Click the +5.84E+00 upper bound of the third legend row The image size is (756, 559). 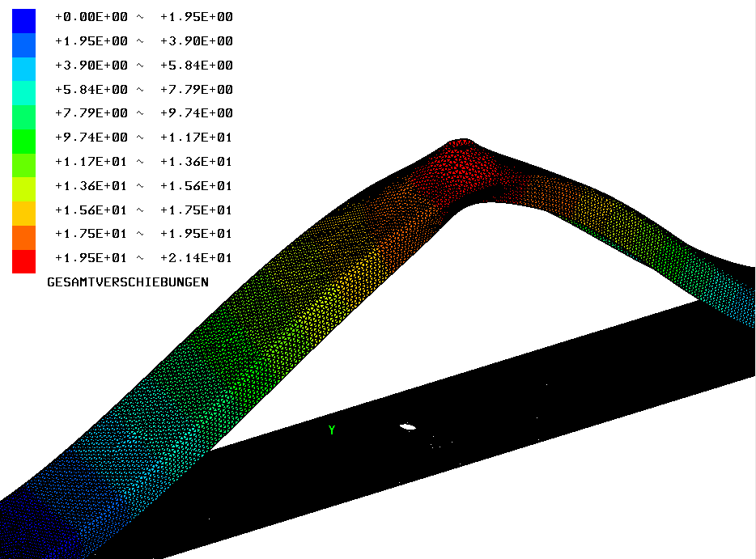[196, 65]
